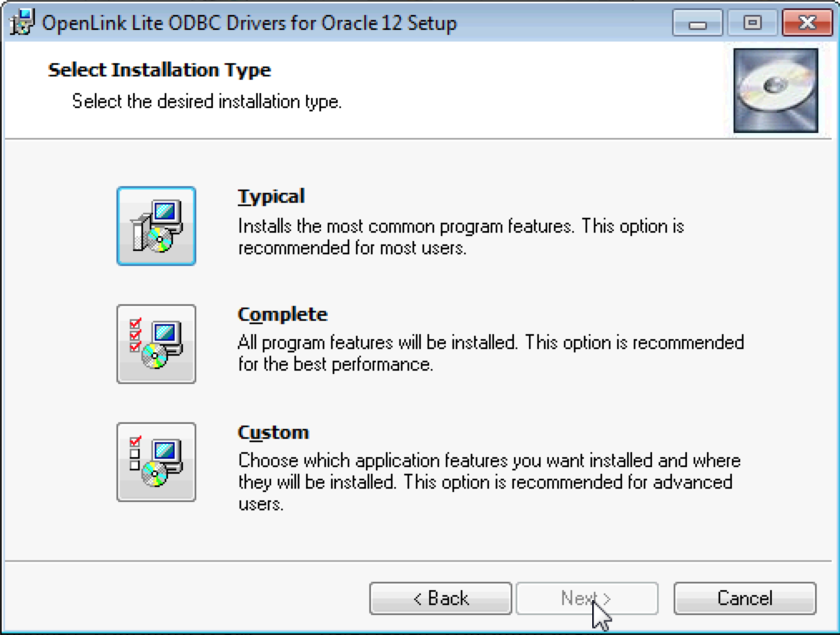Click the installer icon in title bar
This screenshot has height=635, width=840.
23,22
